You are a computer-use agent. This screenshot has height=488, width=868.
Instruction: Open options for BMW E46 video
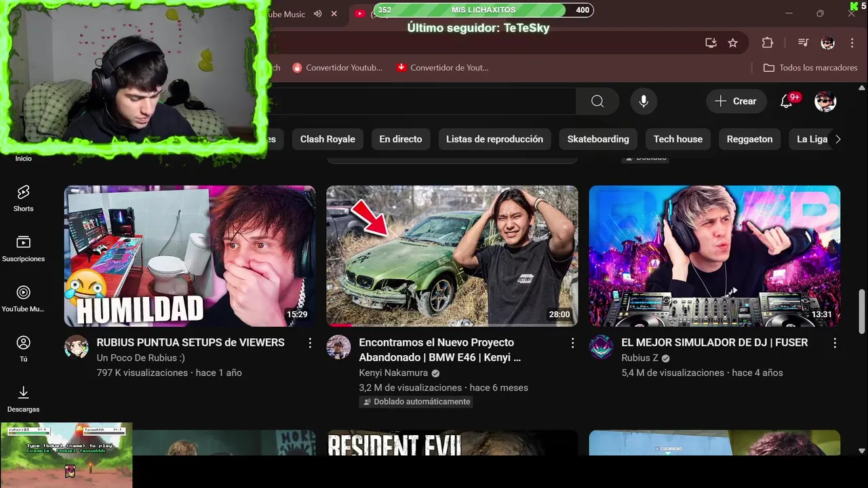(572, 343)
